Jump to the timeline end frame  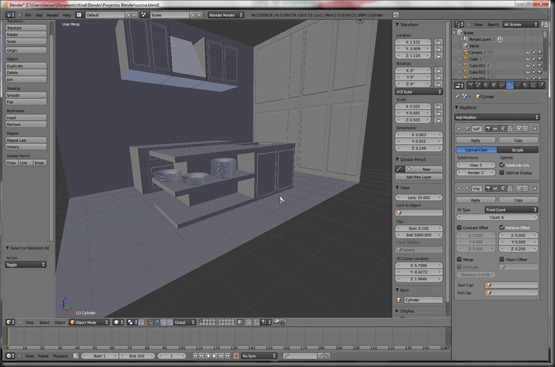(228, 356)
